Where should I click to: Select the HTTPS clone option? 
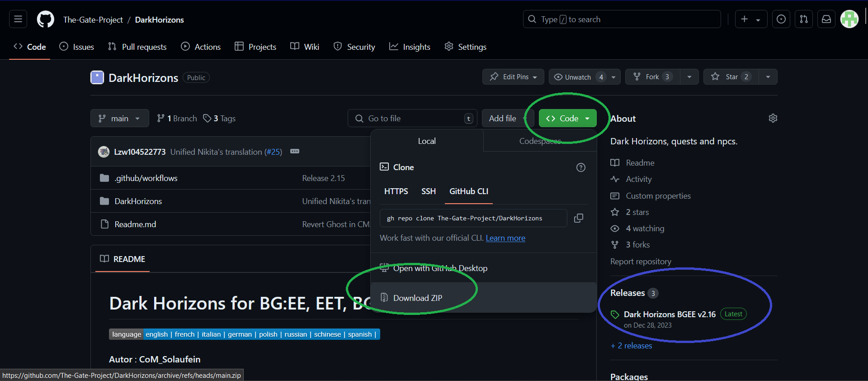(x=396, y=191)
